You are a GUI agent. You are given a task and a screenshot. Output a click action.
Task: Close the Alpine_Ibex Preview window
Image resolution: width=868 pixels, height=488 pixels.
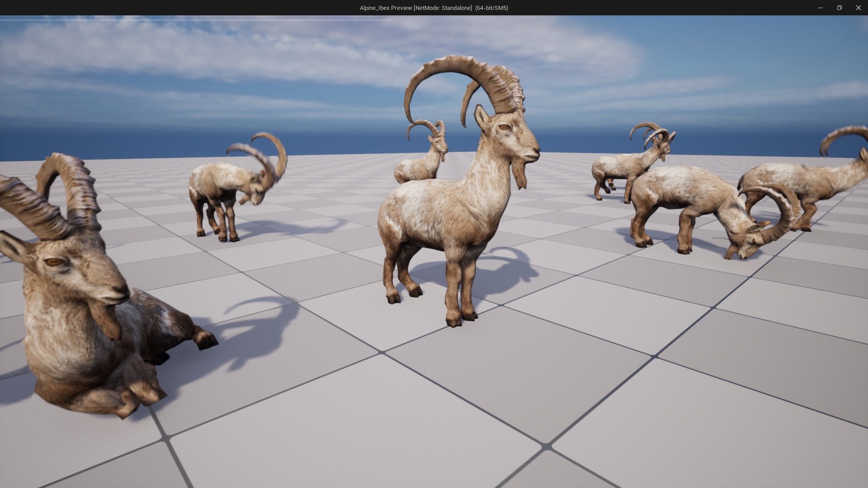click(x=858, y=8)
